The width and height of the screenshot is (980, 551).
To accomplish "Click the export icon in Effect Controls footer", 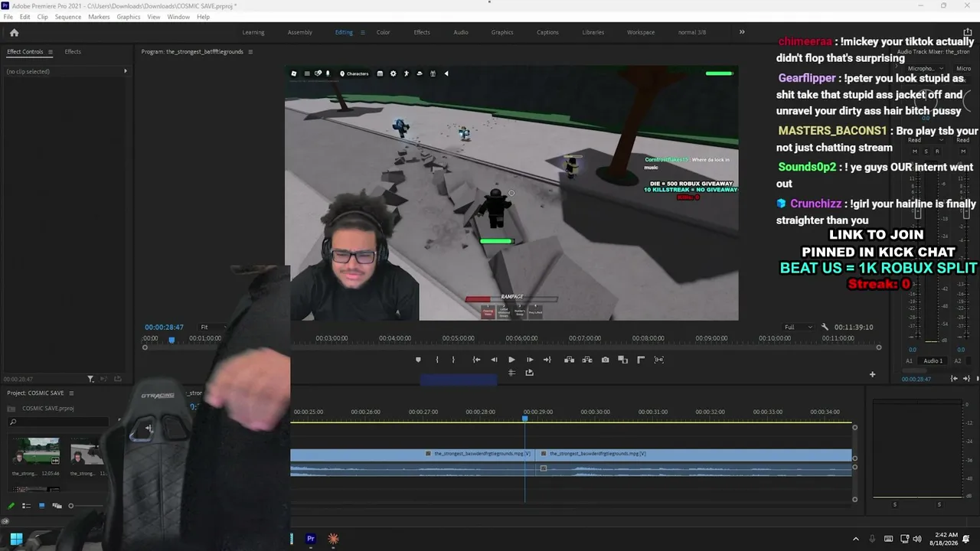I will [117, 379].
